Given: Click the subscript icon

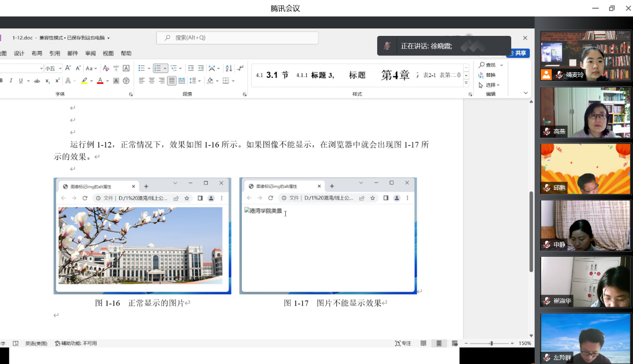Looking at the screenshot, I should click(47, 81).
